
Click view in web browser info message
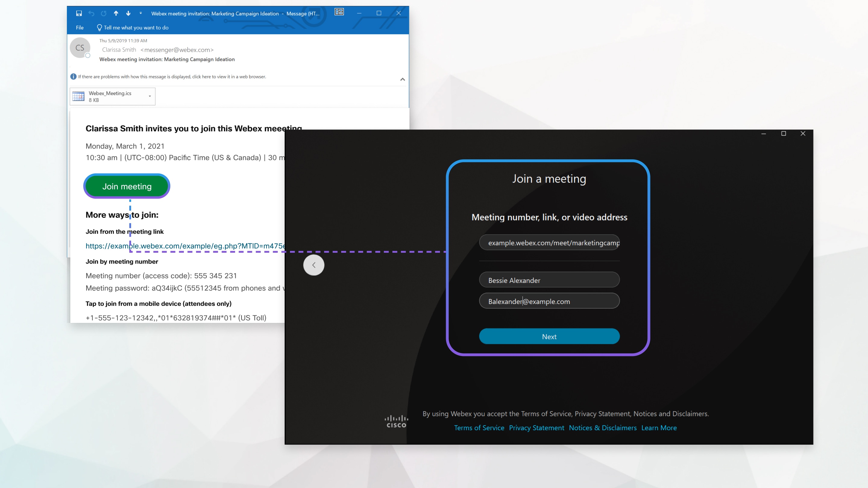pyautogui.click(x=172, y=77)
